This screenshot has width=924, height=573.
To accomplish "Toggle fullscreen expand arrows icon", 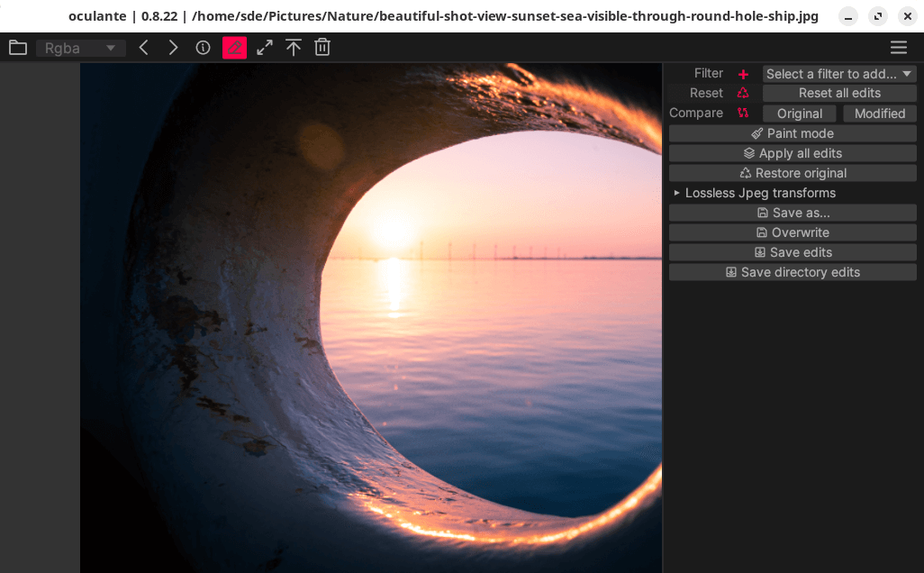I will point(265,48).
